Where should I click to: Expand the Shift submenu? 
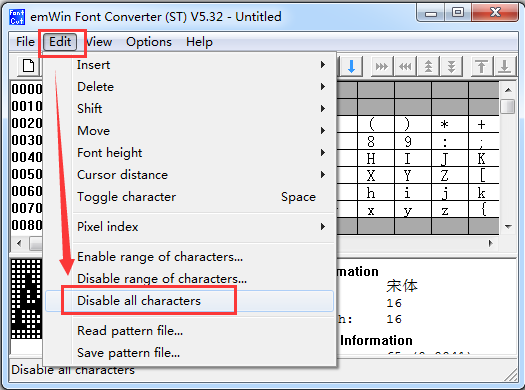190,108
